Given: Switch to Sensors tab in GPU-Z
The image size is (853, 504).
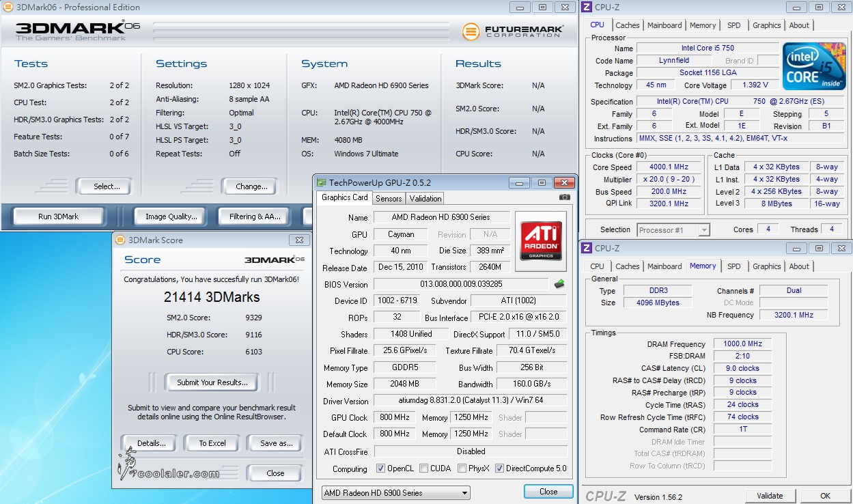Looking at the screenshot, I should click(x=389, y=198).
